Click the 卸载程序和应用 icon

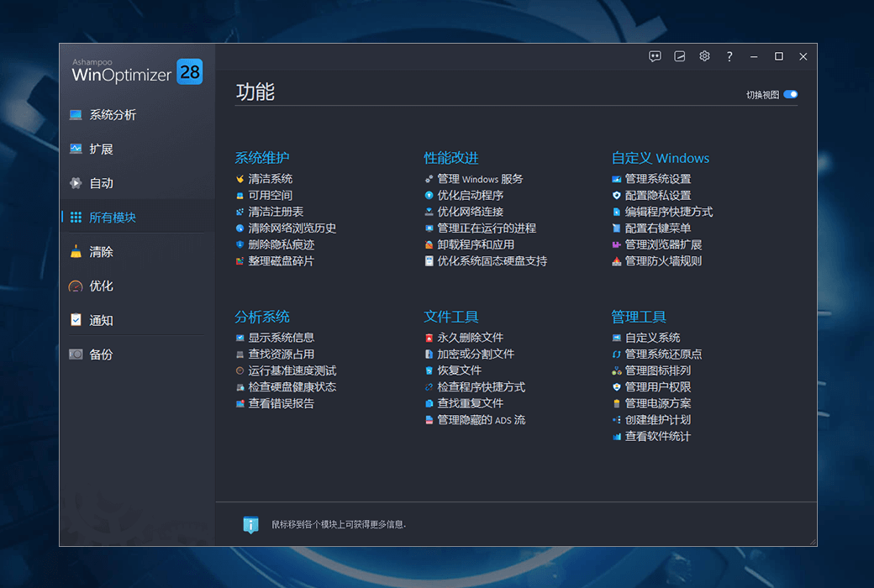coord(429,244)
